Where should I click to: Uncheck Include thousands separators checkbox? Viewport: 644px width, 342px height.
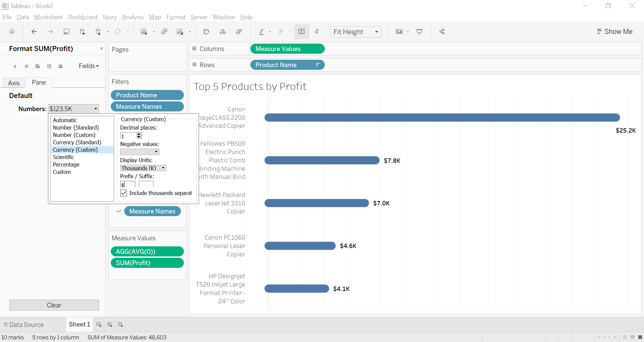123,193
